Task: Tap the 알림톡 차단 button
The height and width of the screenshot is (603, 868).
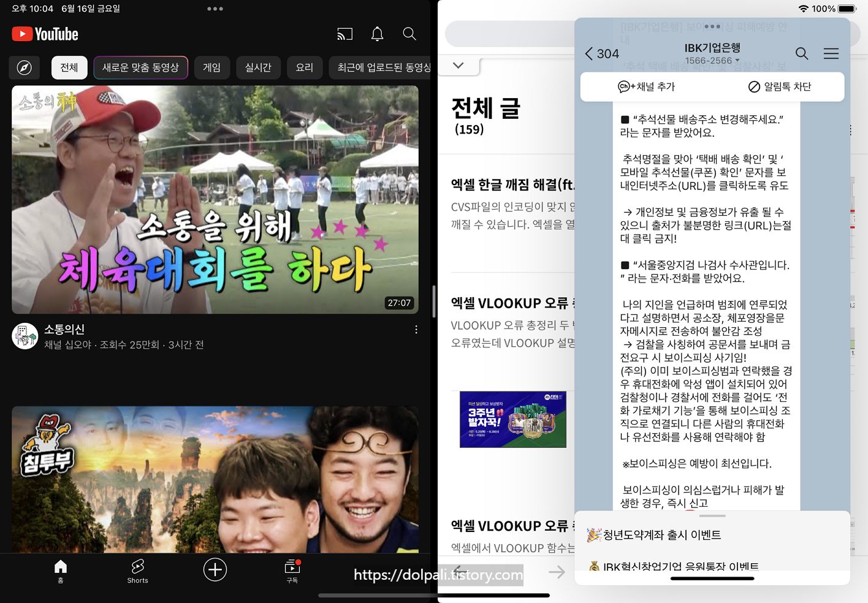Action: (x=780, y=87)
